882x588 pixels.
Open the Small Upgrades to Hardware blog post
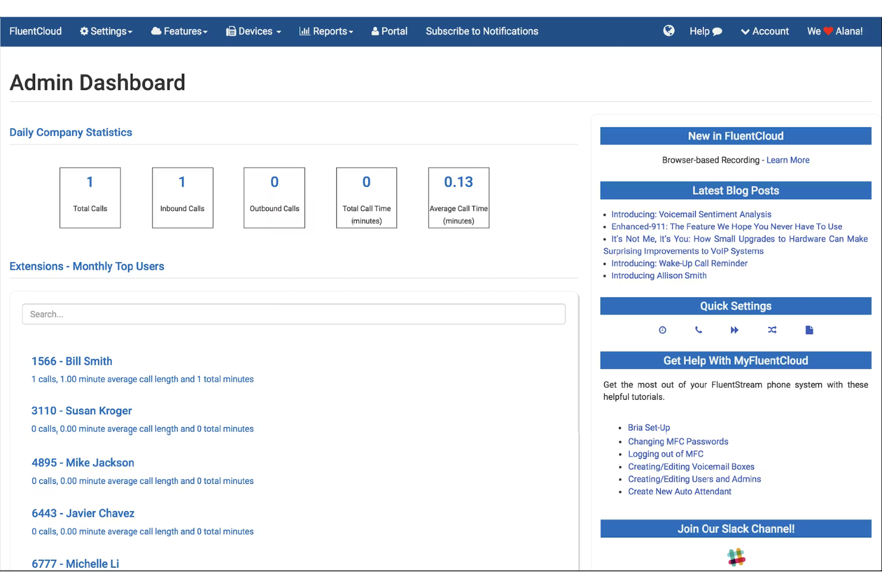(x=735, y=245)
